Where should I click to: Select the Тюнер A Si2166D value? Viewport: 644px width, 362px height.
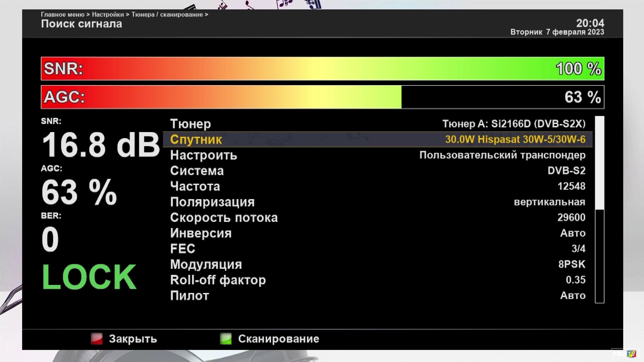[x=514, y=124]
